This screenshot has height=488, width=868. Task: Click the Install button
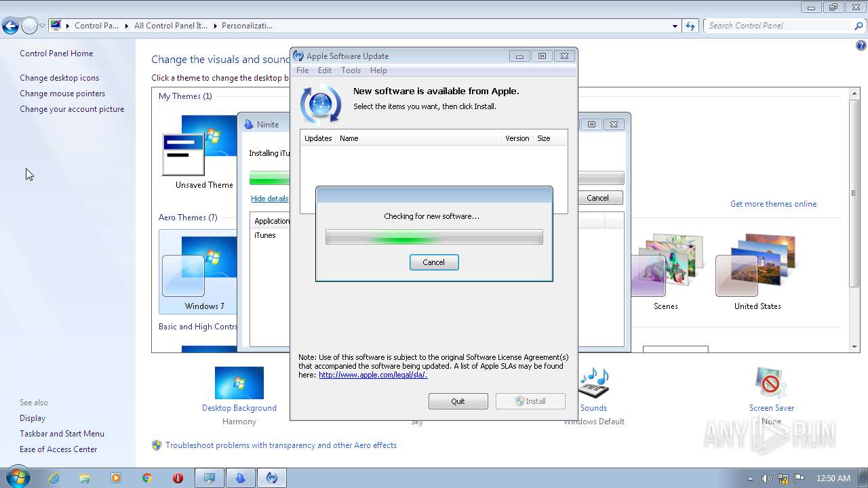pos(530,401)
